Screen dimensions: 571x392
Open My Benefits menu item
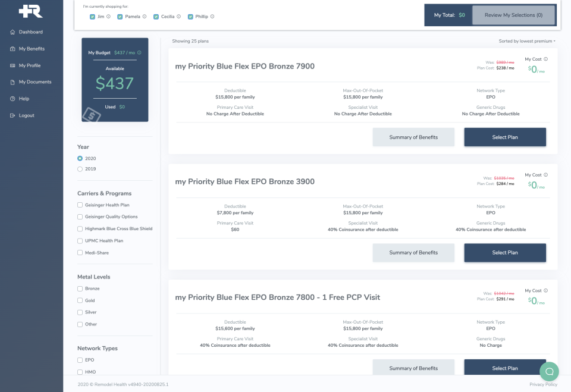pyautogui.click(x=32, y=49)
